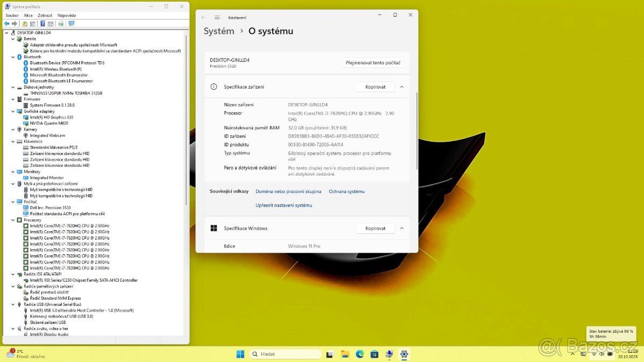The image size is (644, 362).
Task: Open the Properties toolbar icon in Správa počítače
Action: 51,24
